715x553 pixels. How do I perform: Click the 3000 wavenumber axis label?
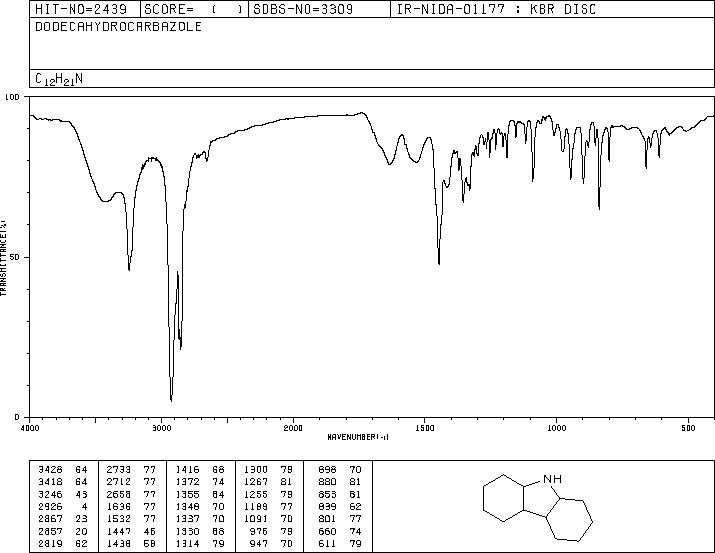[x=161, y=428]
